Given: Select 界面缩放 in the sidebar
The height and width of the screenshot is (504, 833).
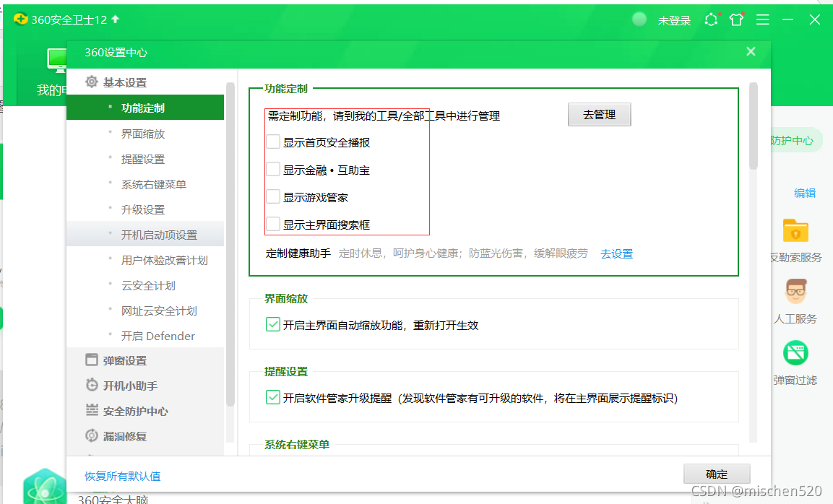Looking at the screenshot, I should [x=145, y=134].
